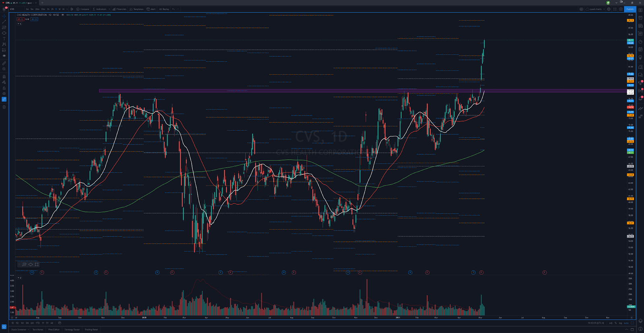Switch to the Trading Panel tab
This screenshot has height=333, width=644.
(x=91, y=329)
